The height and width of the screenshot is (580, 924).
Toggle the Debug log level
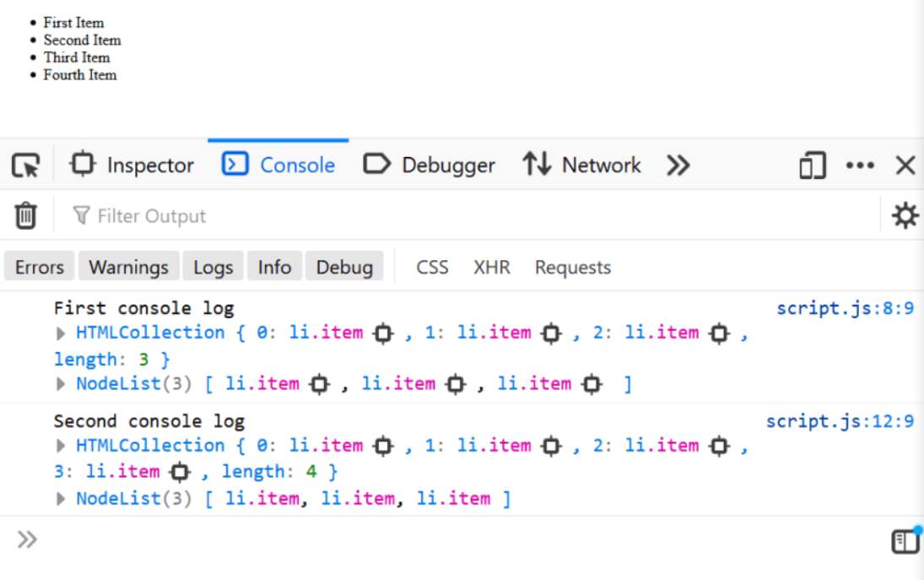pyautogui.click(x=344, y=266)
